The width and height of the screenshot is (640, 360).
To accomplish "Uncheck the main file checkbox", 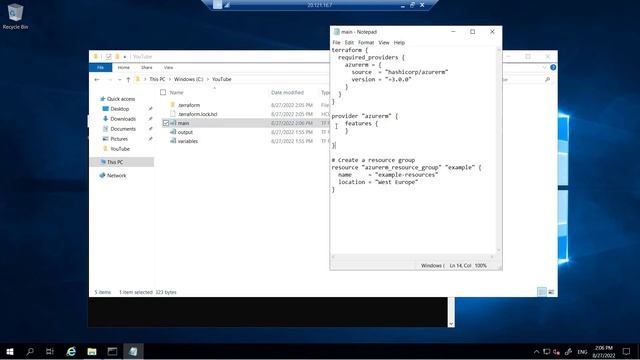I will (166, 123).
